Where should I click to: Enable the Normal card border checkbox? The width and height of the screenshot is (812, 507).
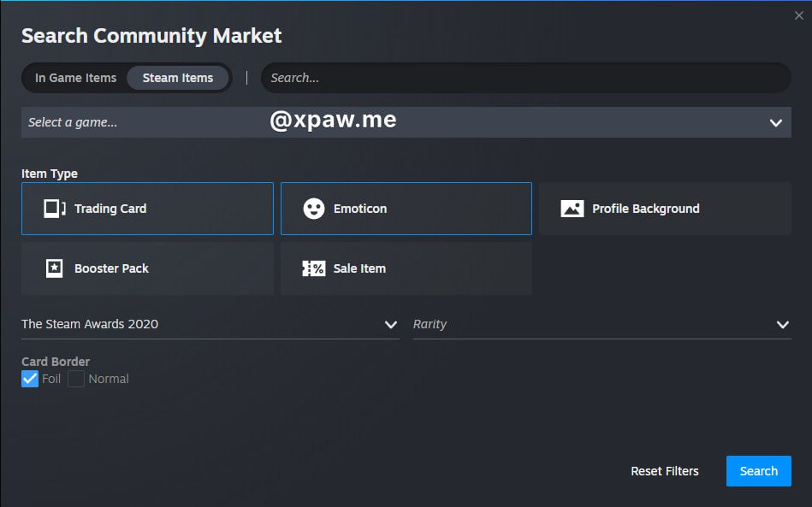click(x=76, y=379)
